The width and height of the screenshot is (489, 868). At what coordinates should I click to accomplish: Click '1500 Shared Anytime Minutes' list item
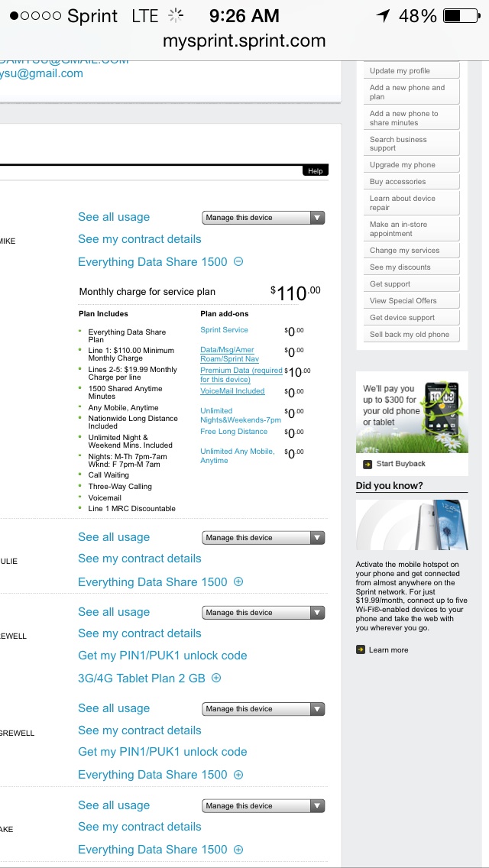pos(125,393)
